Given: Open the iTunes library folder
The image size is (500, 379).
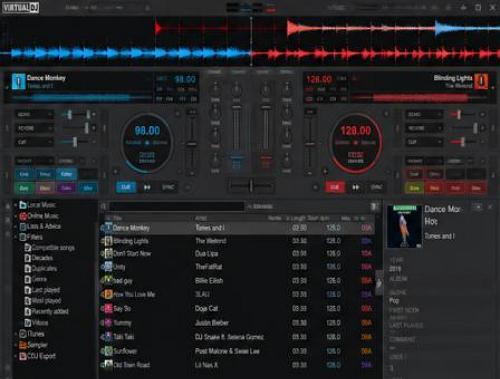Looking at the screenshot, I should pos(32,334).
